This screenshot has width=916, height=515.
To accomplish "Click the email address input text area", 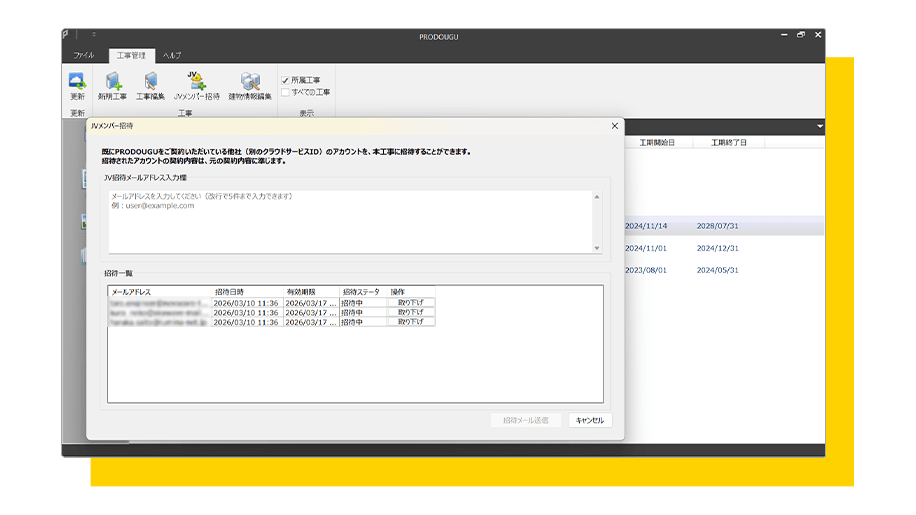I will click(x=350, y=222).
